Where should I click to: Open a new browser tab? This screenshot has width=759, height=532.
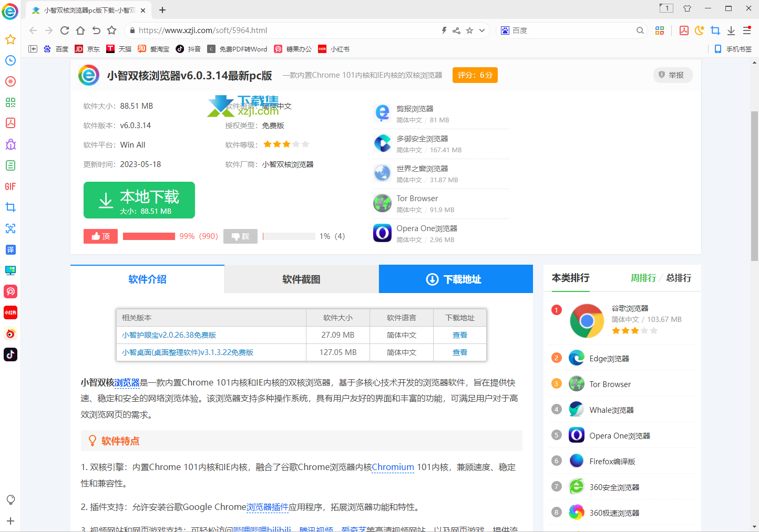(162, 10)
